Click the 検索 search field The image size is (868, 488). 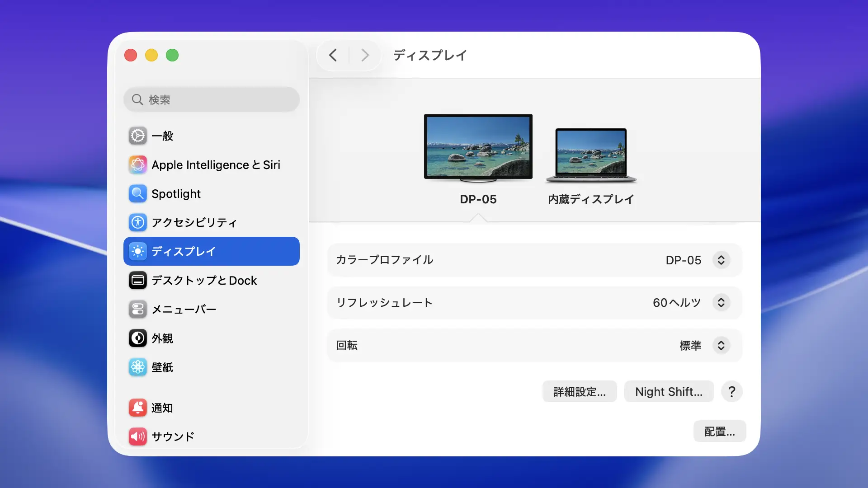(211, 99)
